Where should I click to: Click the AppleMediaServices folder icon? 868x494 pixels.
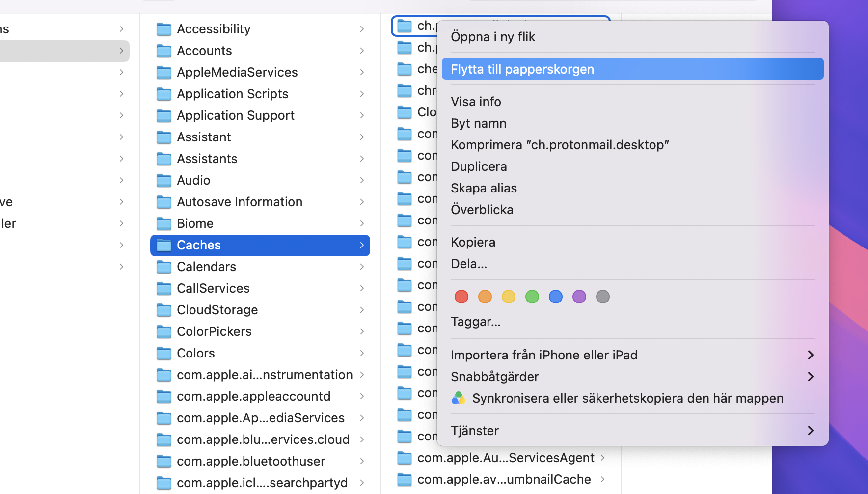164,73
